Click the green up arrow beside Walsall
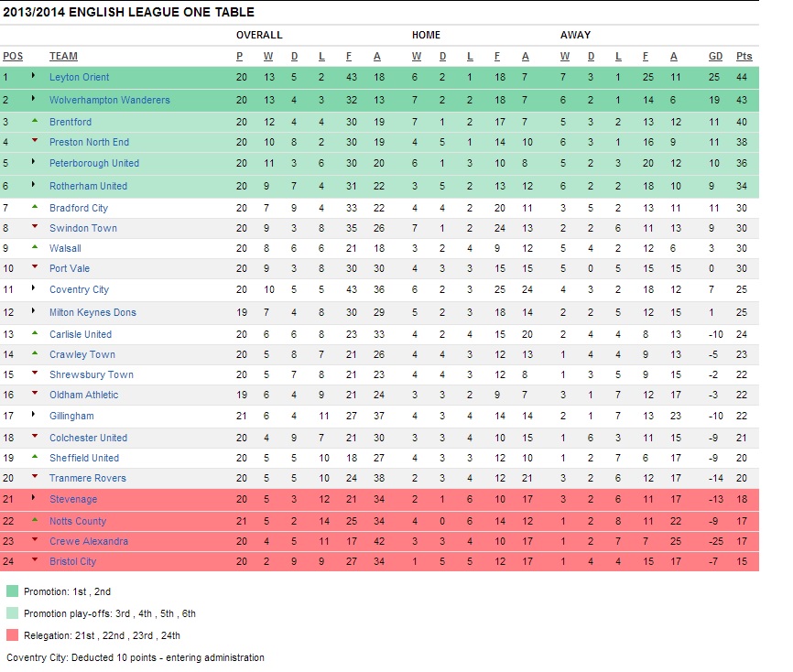Screen dimensions: 793x672 [35, 247]
